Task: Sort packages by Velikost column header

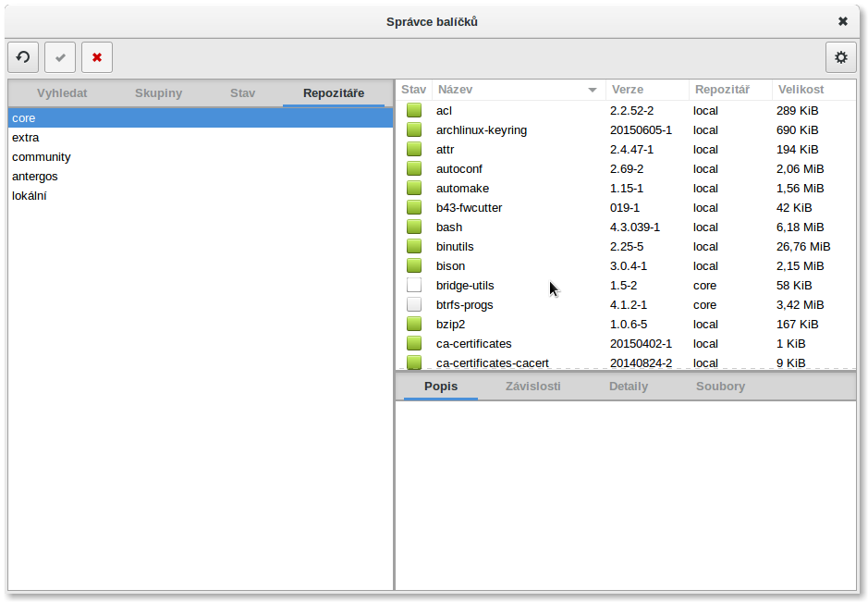Action: tap(801, 90)
